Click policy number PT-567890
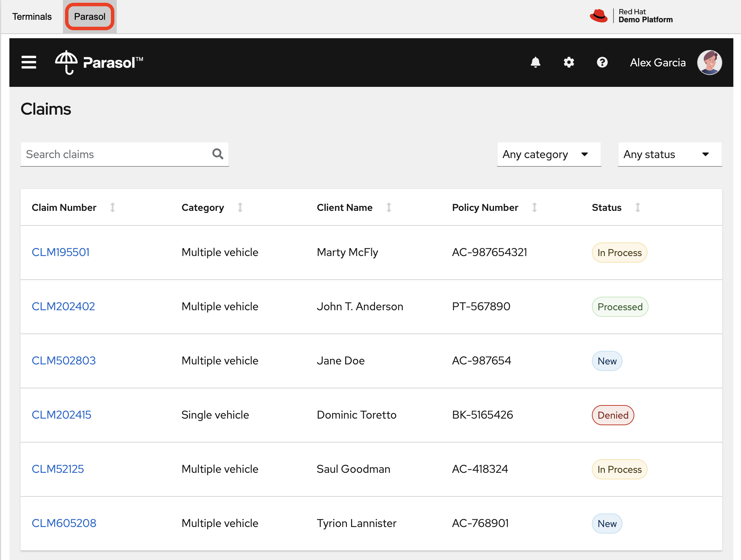Viewport: 741px width, 560px height. click(481, 306)
